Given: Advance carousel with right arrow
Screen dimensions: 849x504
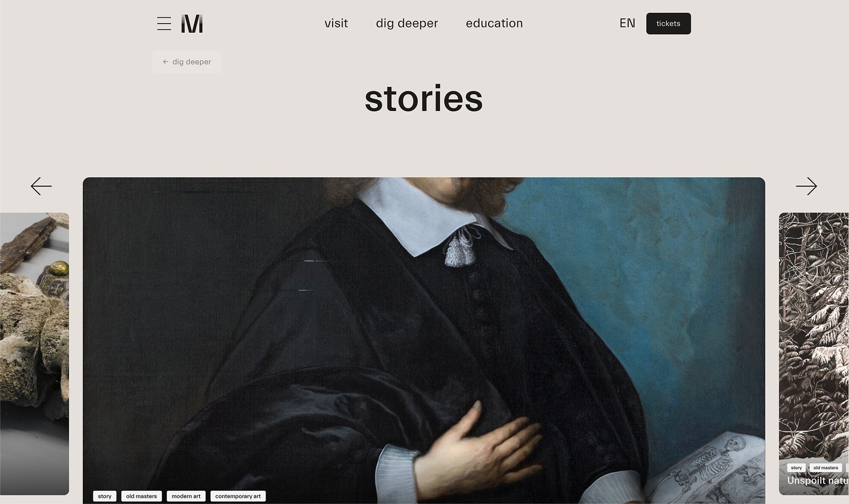Looking at the screenshot, I should coord(807,186).
